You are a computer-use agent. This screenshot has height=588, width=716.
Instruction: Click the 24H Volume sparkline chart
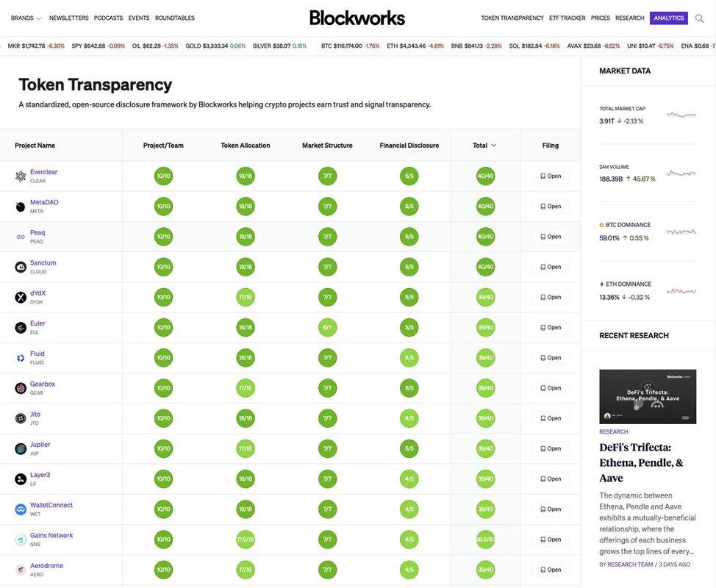pyautogui.click(x=681, y=173)
